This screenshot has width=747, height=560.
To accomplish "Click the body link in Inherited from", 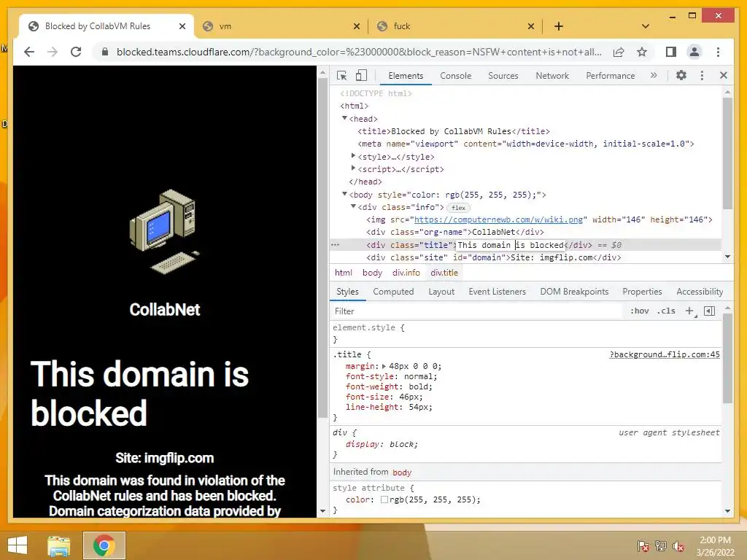I will pyautogui.click(x=402, y=472).
